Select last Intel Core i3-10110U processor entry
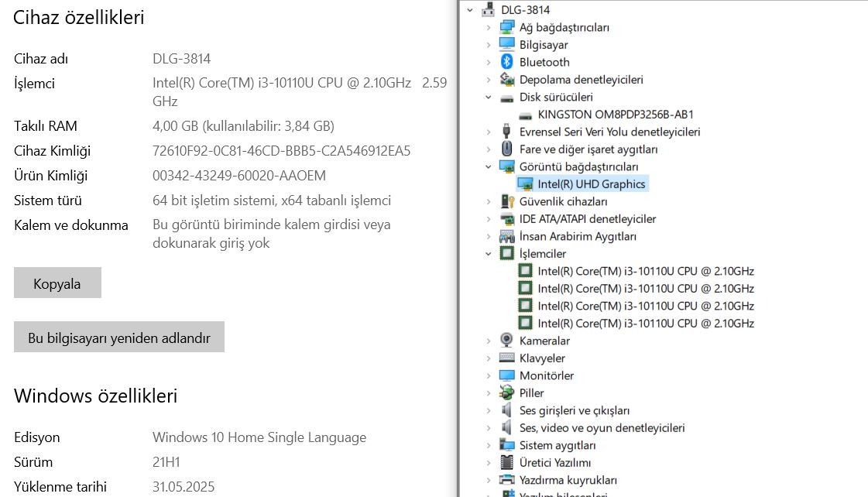The width and height of the screenshot is (868, 497). (x=646, y=324)
